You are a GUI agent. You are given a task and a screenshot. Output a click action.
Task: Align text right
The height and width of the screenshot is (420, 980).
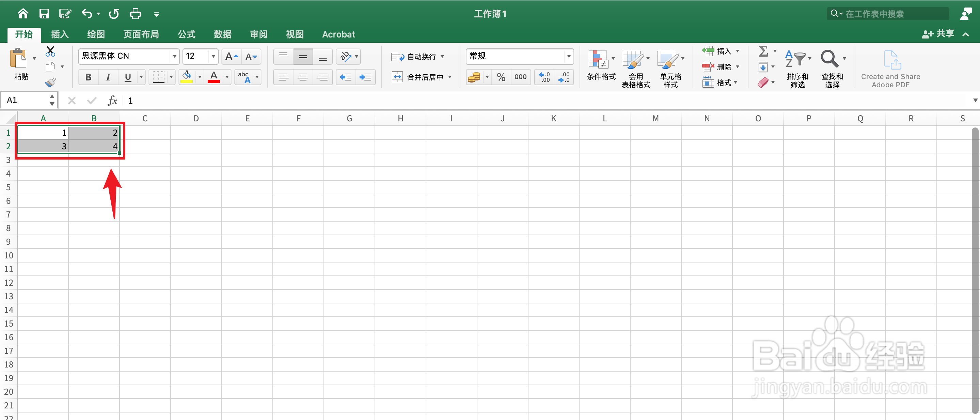click(323, 77)
